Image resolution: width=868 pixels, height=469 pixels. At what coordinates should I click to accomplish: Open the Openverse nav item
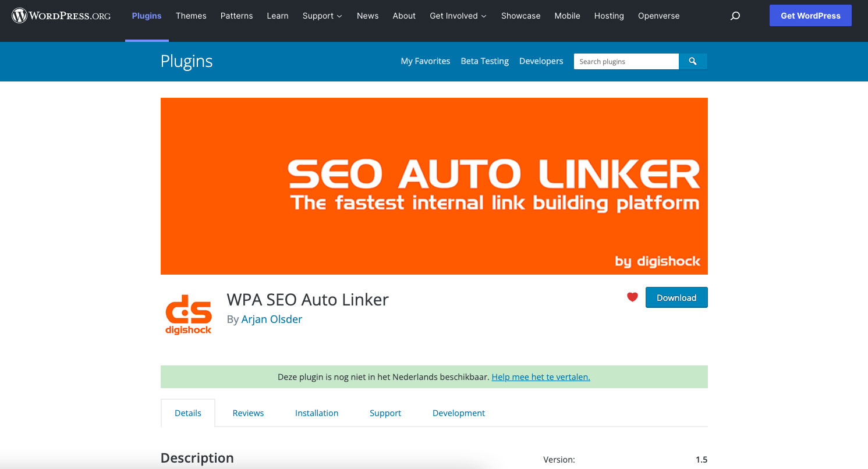point(658,16)
